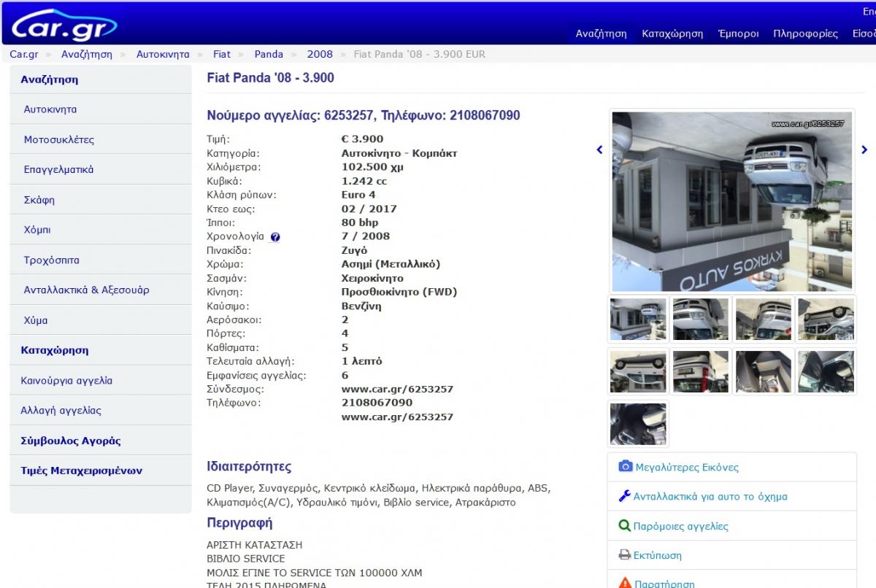Open Έμποροι in top navigation
The height and width of the screenshot is (588, 876).
tap(738, 34)
